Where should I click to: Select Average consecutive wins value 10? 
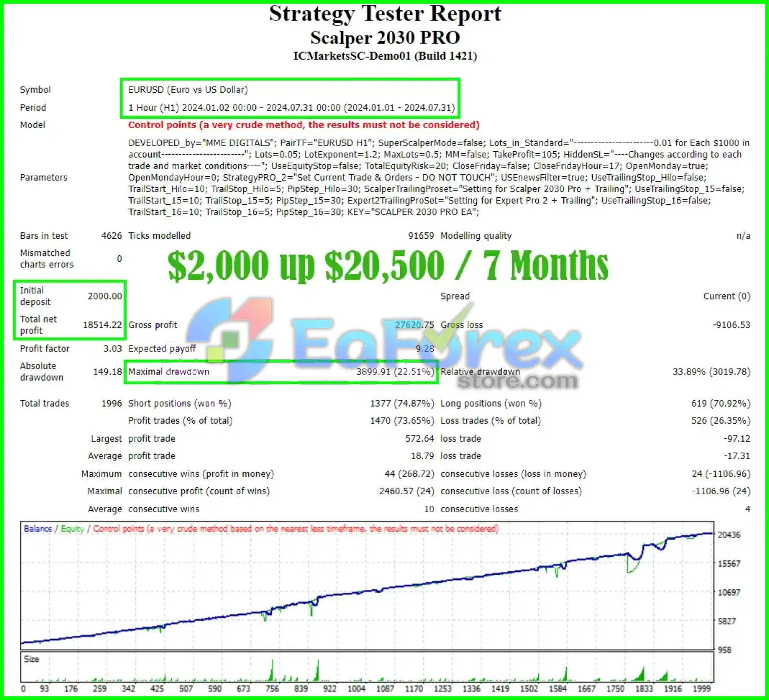coord(429,509)
